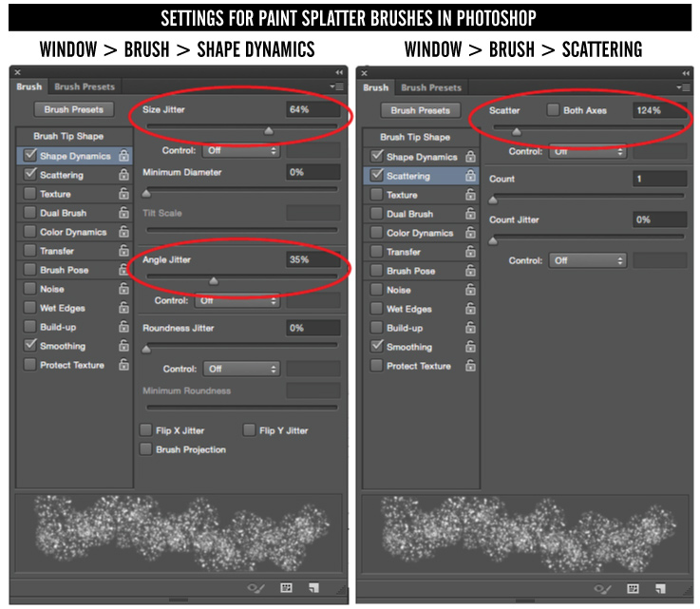Open Brush Pose option label in left panel
The image size is (700, 609).
[65, 270]
